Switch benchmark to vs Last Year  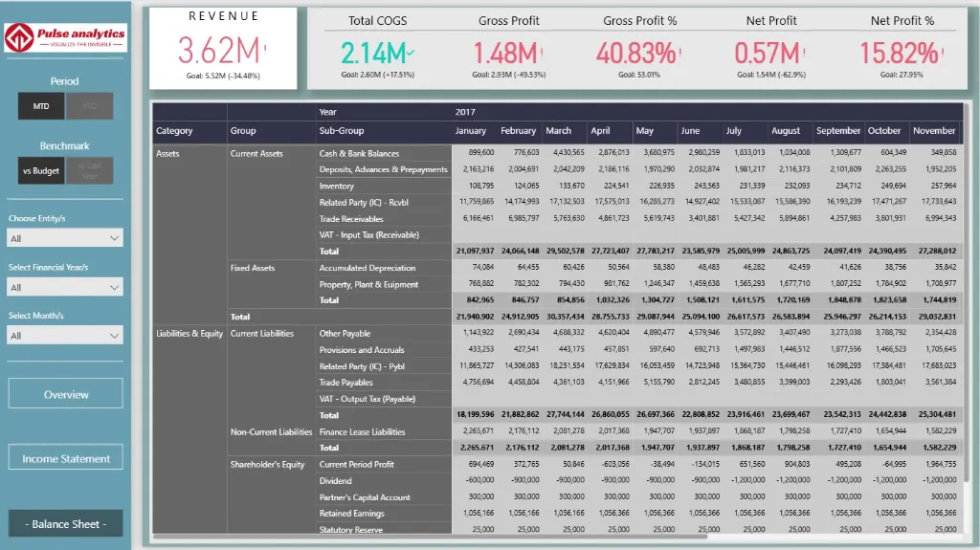[x=90, y=171]
